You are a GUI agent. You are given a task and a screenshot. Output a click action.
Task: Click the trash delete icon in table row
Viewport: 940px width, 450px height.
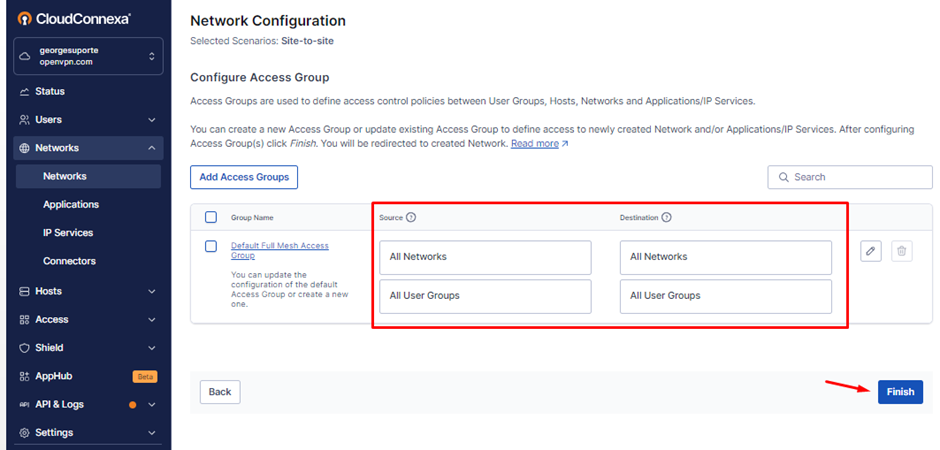coord(901,252)
